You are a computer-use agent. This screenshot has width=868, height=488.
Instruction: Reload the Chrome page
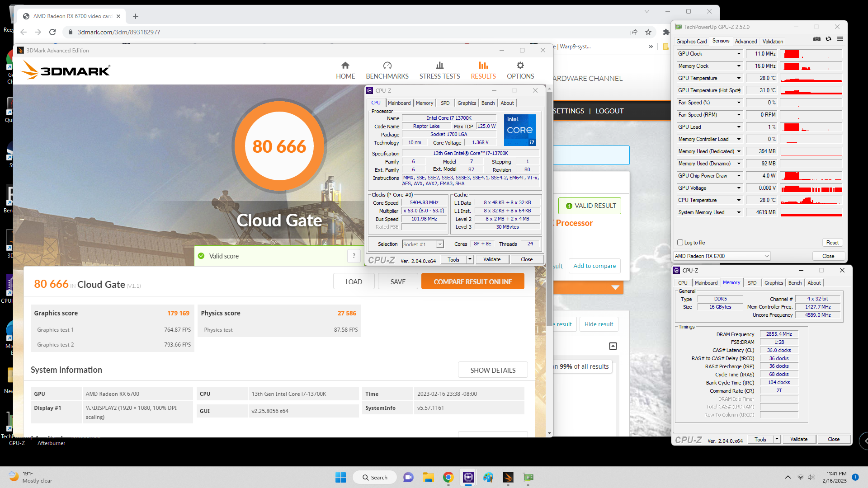pos(52,32)
